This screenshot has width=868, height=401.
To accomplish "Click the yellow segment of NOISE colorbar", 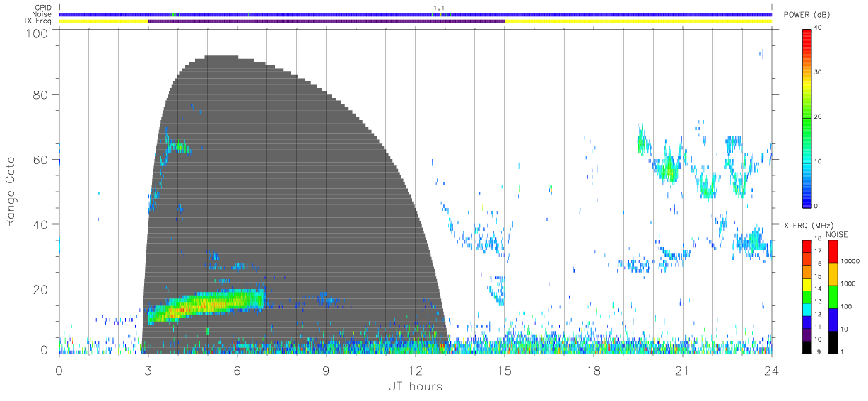I will (x=833, y=274).
